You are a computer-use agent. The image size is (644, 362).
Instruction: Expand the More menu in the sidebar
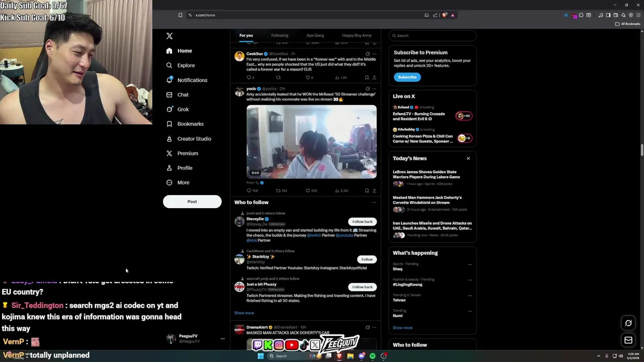point(178,183)
